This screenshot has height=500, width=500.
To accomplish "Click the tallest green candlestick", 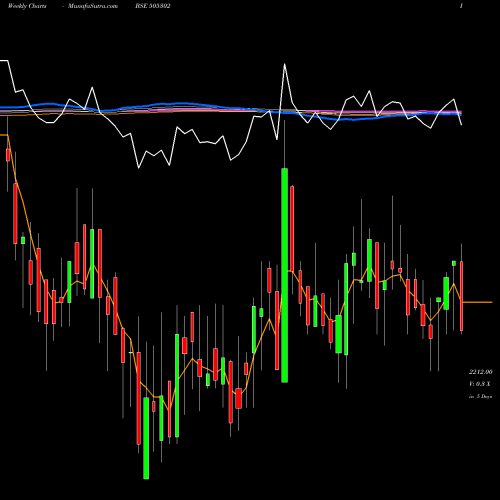I will [284, 275].
